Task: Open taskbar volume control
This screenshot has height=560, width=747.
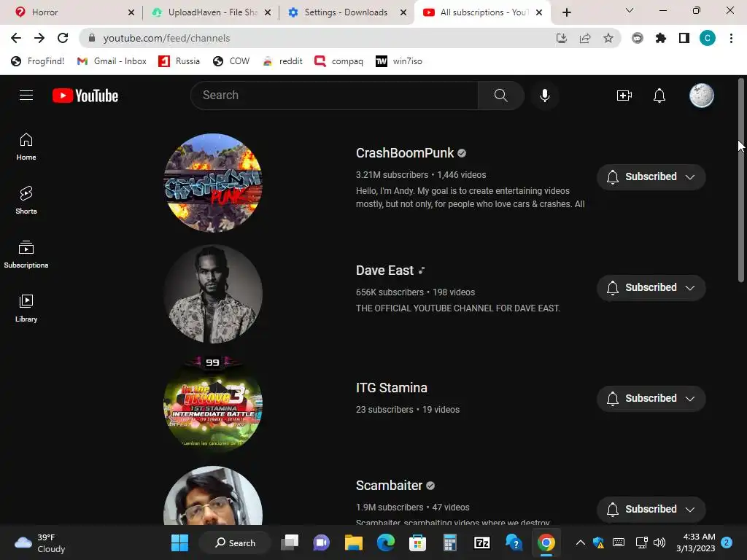Action: [x=659, y=542]
